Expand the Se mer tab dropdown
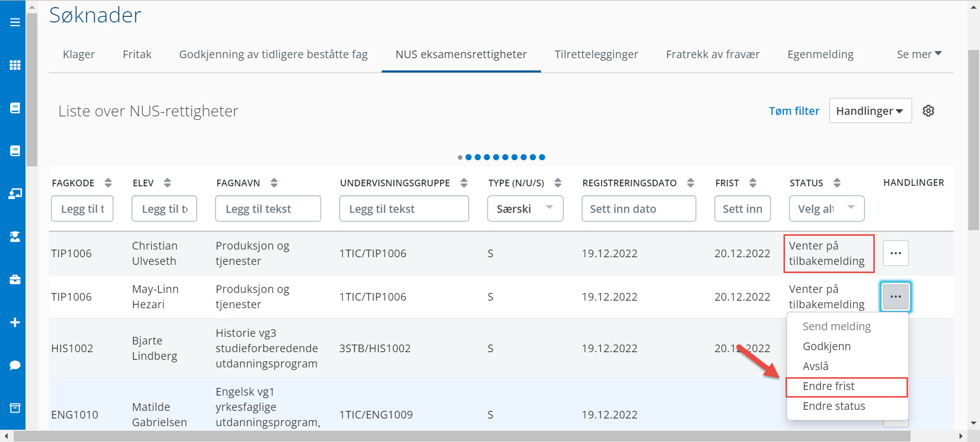 pos(919,54)
